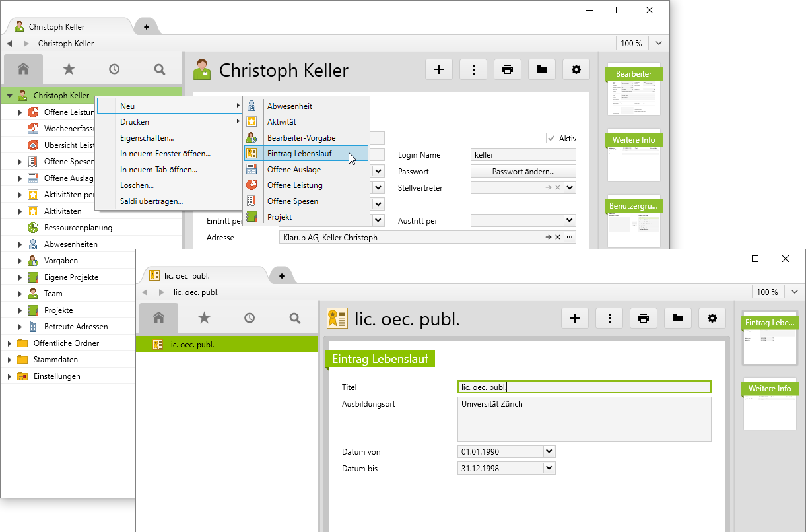Open the Austritt per date dropdown
The width and height of the screenshot is (806, 532).
coord(570,220)
